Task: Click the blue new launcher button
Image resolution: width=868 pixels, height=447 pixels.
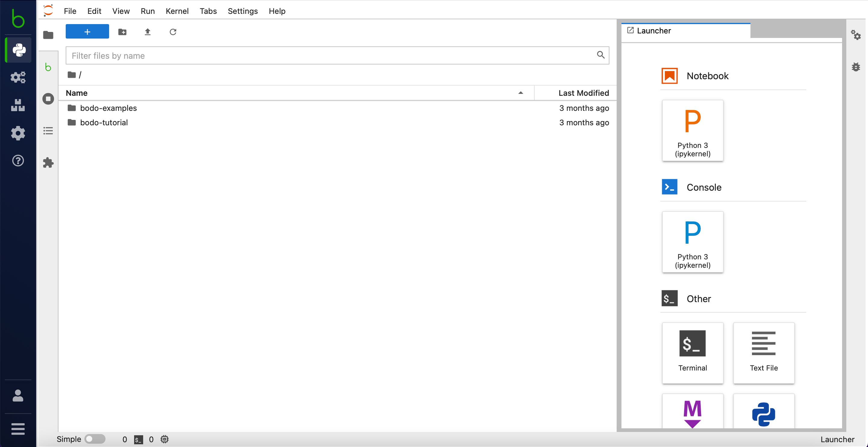Action: [87, 31]
